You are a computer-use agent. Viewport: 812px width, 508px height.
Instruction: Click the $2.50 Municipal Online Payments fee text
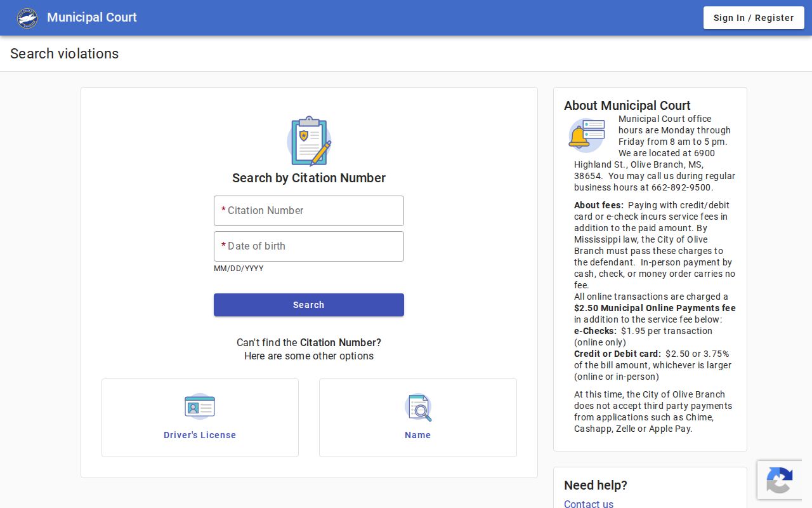tap(655, 308)
